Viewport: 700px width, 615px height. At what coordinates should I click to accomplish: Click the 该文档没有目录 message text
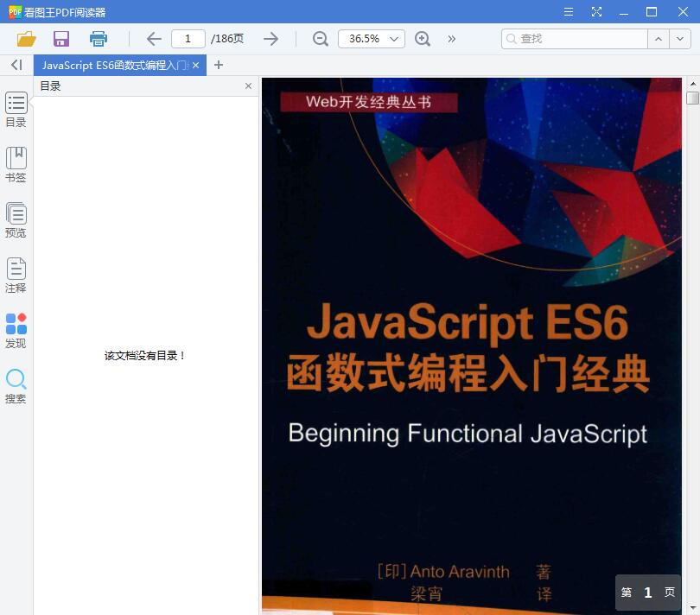[x=144, y=356]
